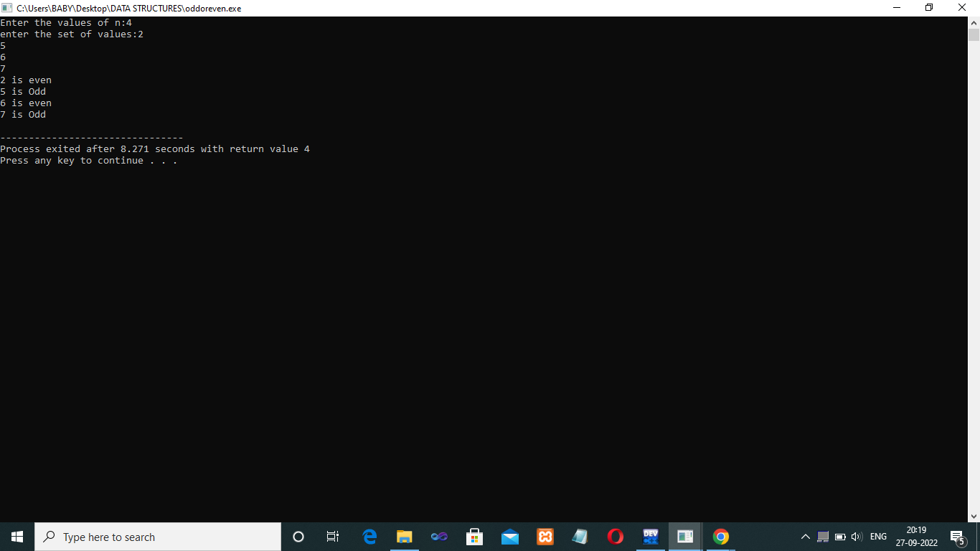Open the Windows Start menu

click(17, 537)
